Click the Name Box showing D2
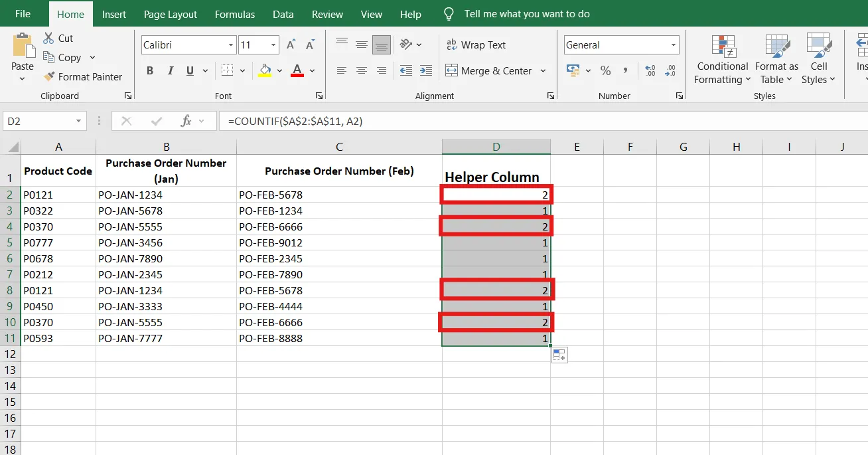Screen dimensions: 868x455 coord(38,121)
